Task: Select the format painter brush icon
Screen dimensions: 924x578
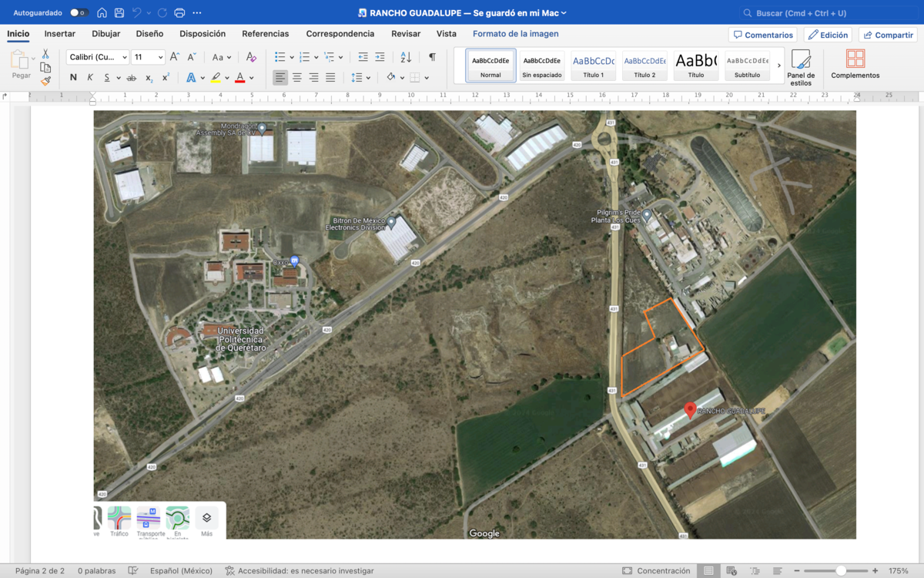Action: pyautogui.click(x=45, y=81)
